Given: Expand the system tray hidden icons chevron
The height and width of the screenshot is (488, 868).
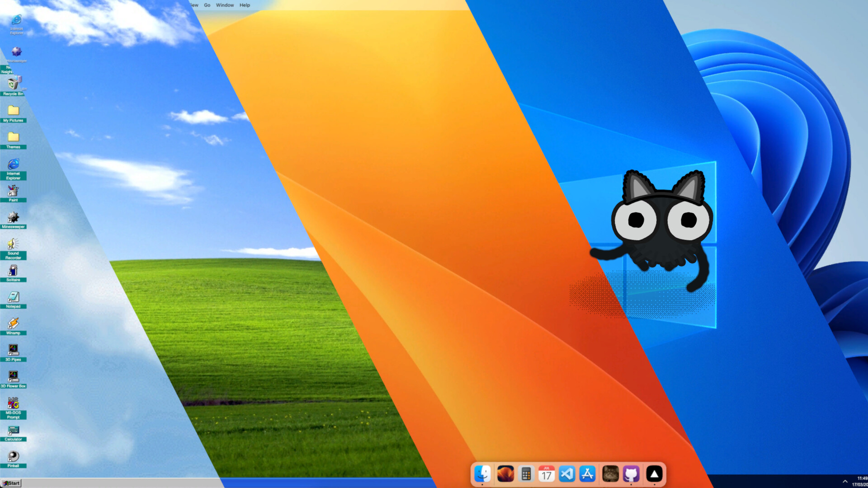Looking at the screenshot, I should point(845,481).
